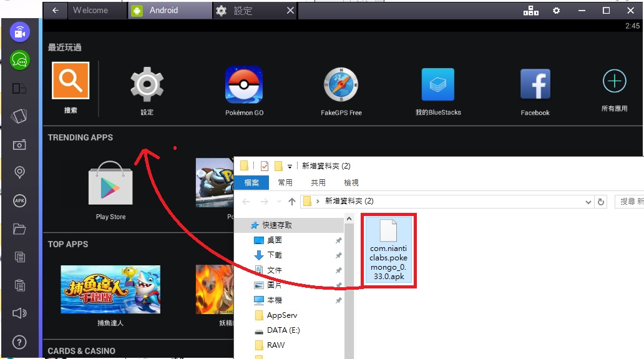Select 圖片 in navigation pane
This screenshot has height=359, width=644.
coord(275,285)
